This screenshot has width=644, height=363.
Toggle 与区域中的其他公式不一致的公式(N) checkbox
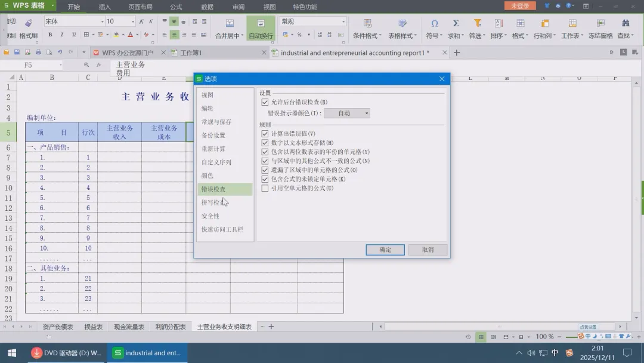click(x=265, y=161)
